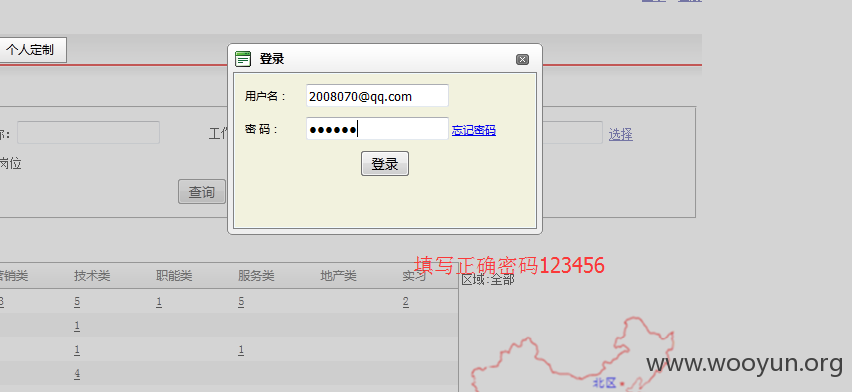
Task: Click the 服务类 column header
Action: pos(256,276)
